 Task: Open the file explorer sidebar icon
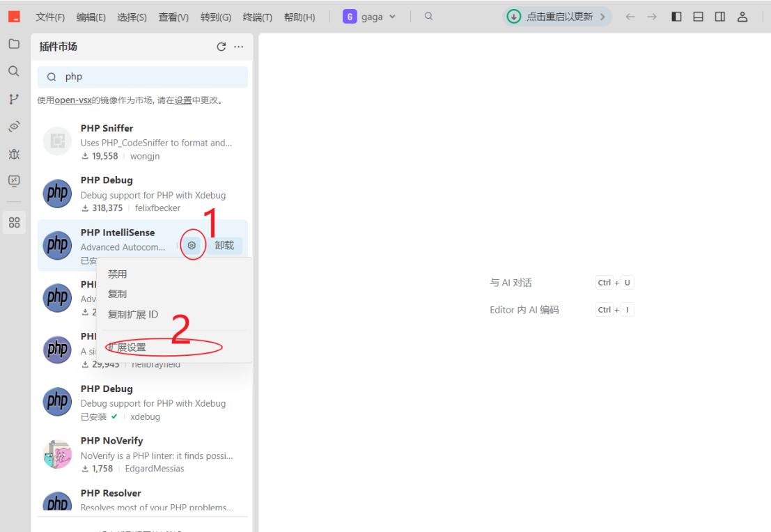[x=14, y=44]
